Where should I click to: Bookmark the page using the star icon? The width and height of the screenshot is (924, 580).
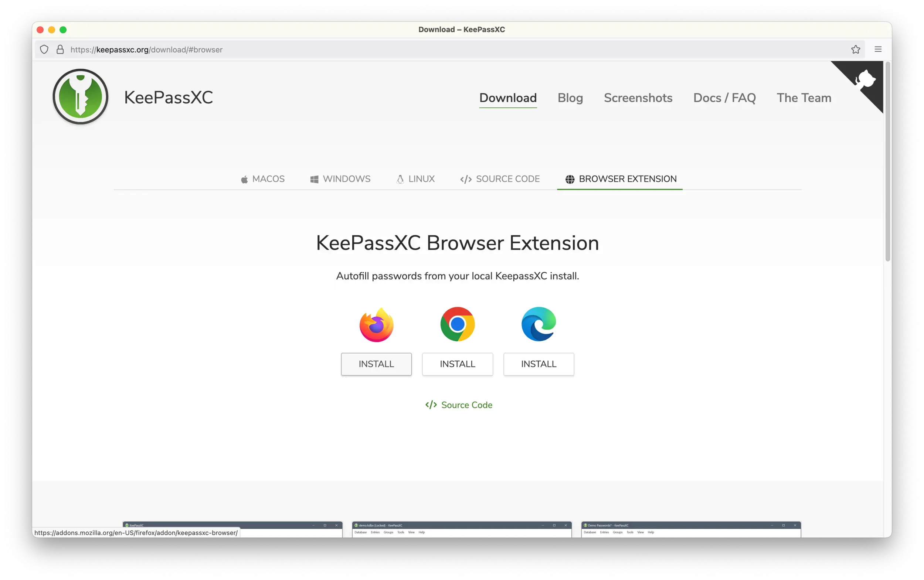pos(856,49)
